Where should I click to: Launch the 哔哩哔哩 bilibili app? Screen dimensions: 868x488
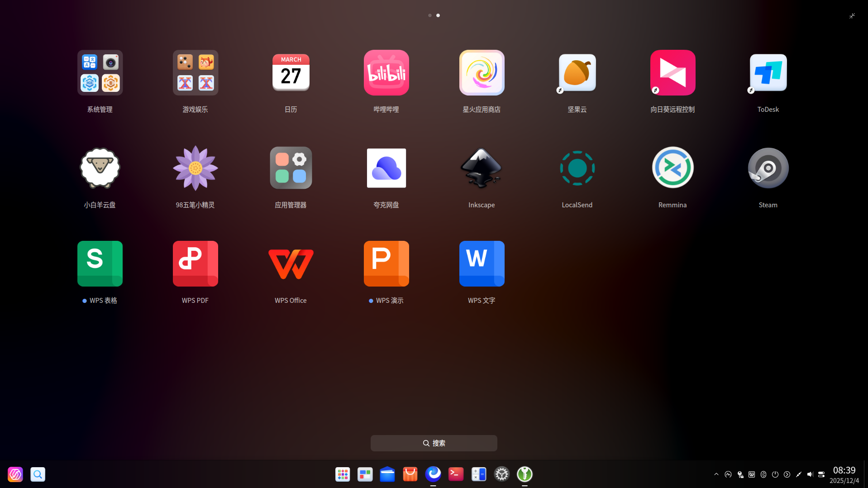386,72
